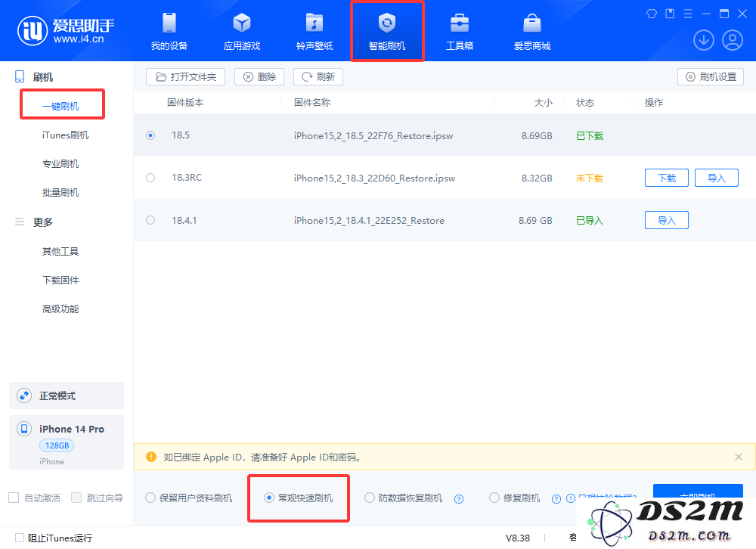Enable the 跳过向导 checkbox
756x549 pixels.
tap(76, 498)
